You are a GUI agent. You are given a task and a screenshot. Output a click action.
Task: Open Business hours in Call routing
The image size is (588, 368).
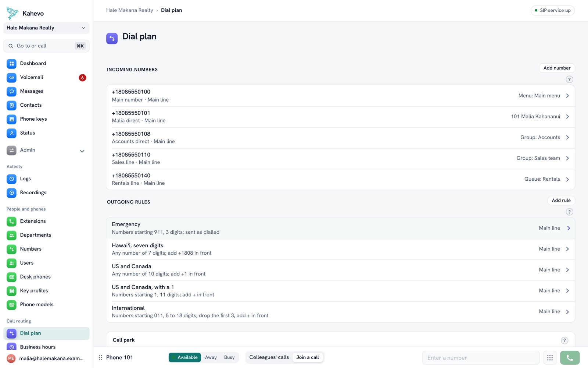(46, 347)
